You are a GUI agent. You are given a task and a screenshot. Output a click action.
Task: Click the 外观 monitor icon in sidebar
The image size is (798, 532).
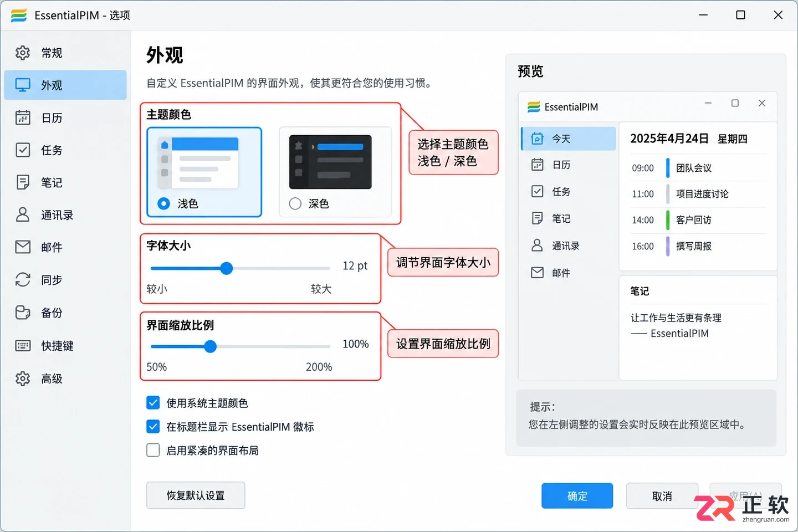[23, 85]
